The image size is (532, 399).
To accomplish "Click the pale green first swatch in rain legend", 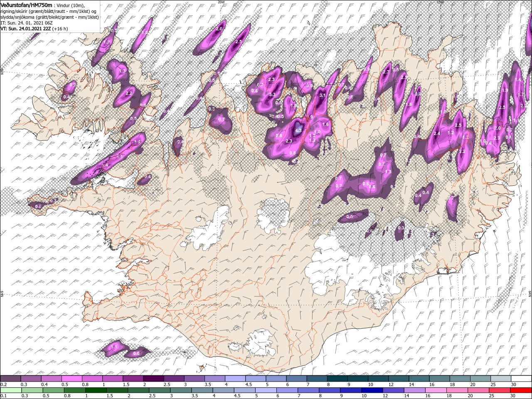I will click(x=10, y=390).
